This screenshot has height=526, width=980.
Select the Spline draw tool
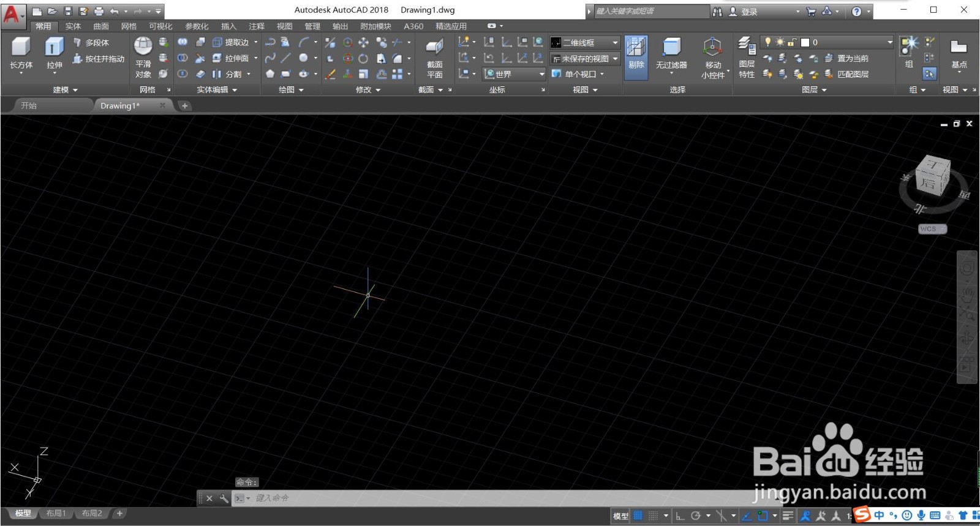pos(269,58)
